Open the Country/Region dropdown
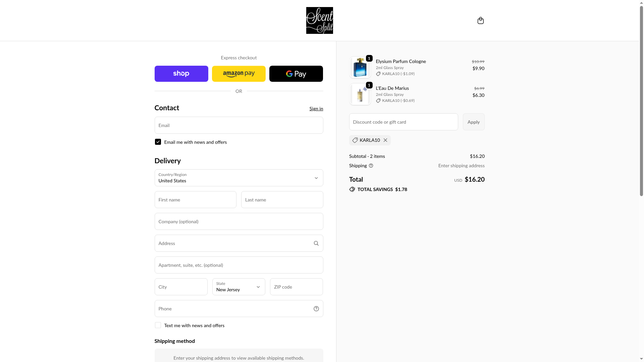The width and height of the screenshot is (644, 362). [x=238, y=178]
